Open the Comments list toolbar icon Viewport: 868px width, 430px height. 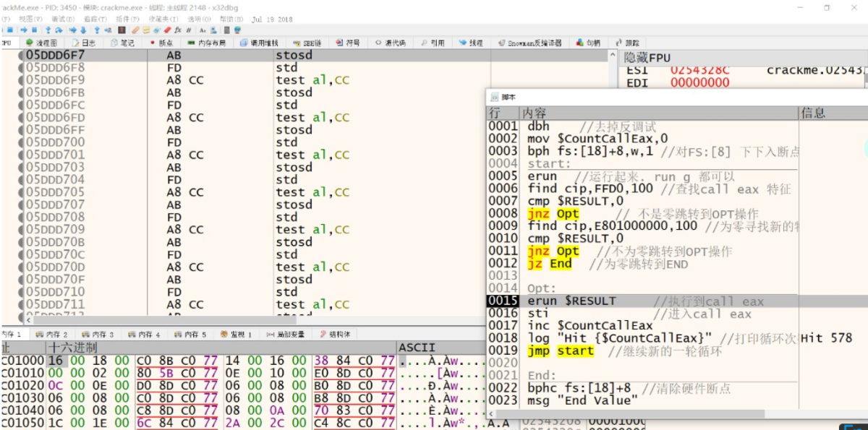pyautogui.click(x=146, y=30)
